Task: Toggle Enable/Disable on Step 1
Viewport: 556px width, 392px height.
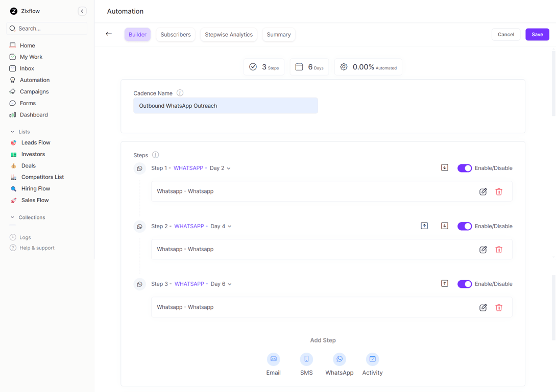Action: pos(465,167)
